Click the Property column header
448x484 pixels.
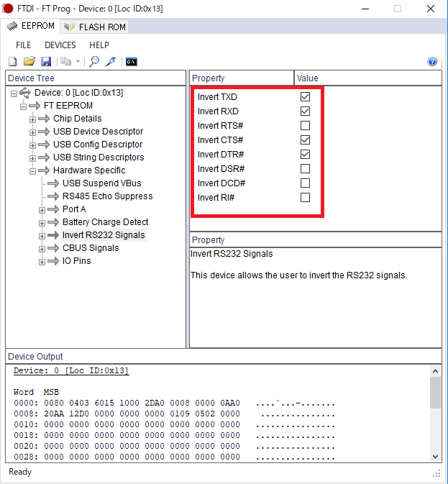click(242, 78)
